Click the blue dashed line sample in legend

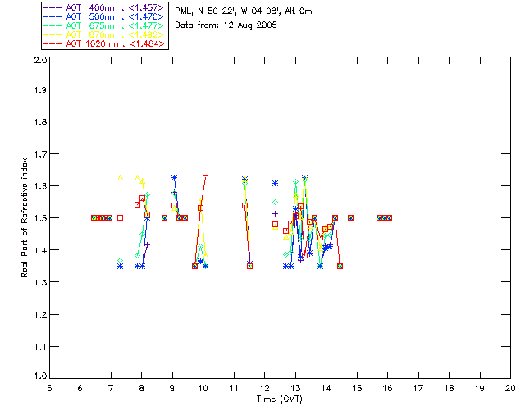coord(52,16)
